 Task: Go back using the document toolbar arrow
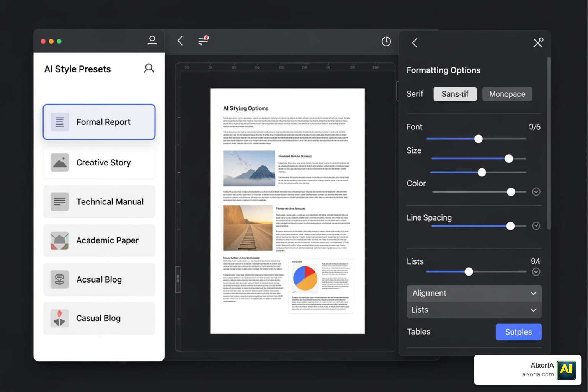180,41
